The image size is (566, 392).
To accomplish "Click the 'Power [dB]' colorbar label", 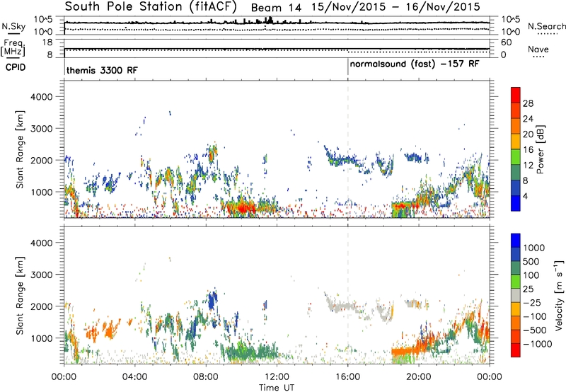I will click(540, 149).
